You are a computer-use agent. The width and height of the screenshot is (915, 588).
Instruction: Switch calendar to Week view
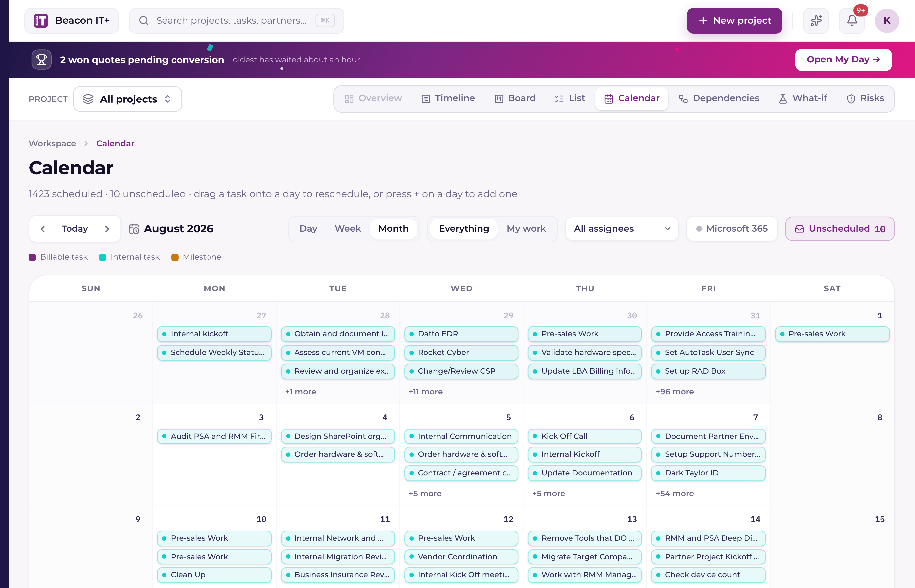pos(347,229)
